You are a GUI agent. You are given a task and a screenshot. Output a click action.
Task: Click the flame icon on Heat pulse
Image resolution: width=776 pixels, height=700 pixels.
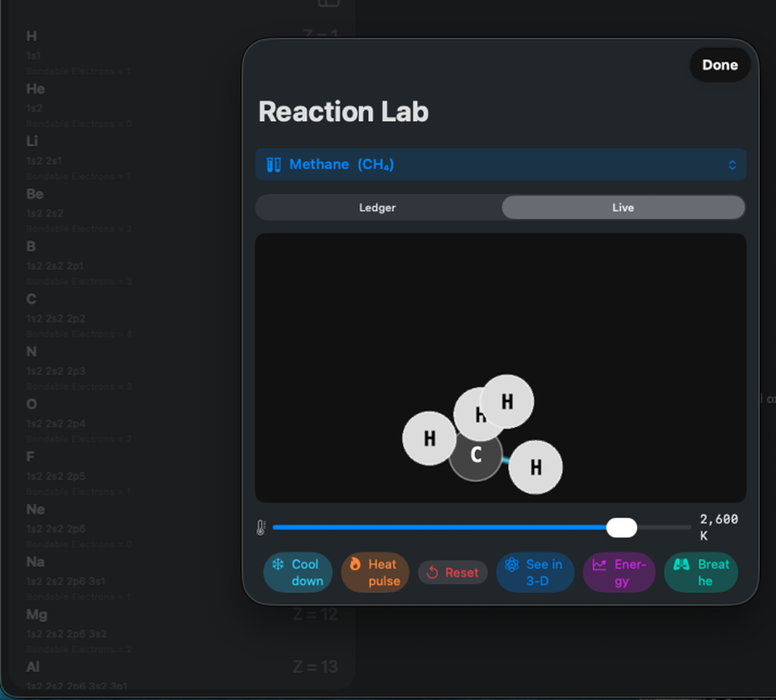tap(355, 564)
